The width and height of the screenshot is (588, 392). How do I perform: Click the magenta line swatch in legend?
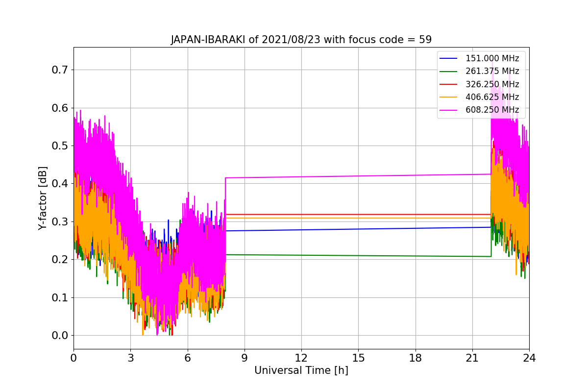449,110
